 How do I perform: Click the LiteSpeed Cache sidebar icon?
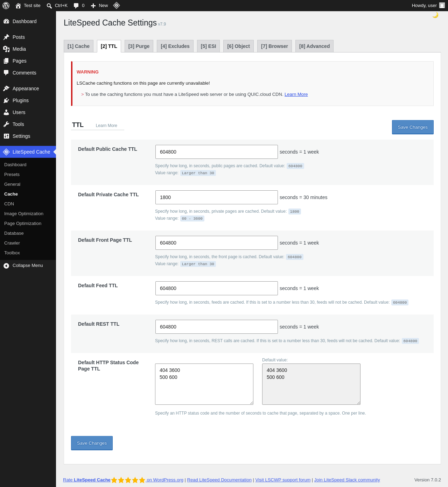[6, 152]
